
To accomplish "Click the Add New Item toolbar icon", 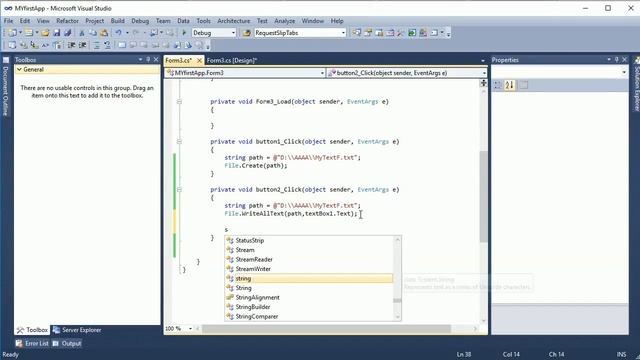I will click(29, 33).
